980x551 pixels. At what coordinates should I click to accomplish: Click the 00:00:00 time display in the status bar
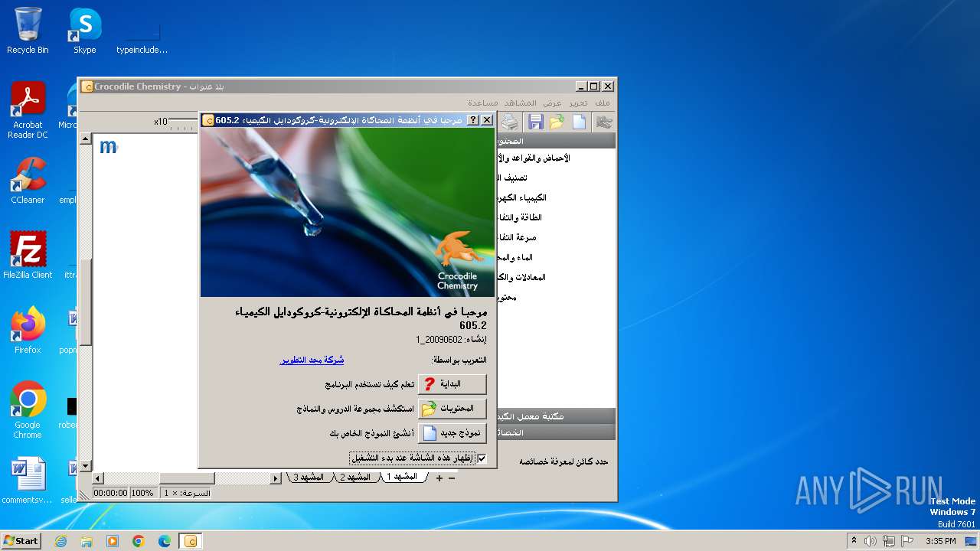point(111,493)
